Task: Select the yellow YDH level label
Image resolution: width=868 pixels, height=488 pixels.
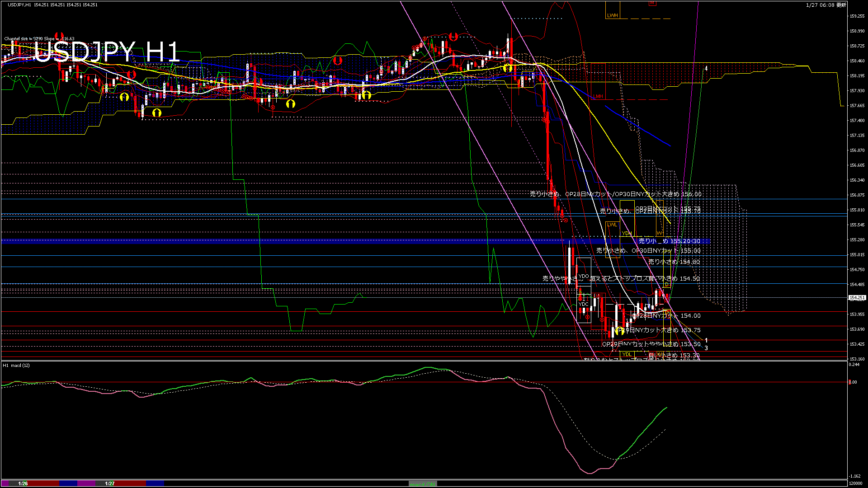Action: [x=627, y=233]
